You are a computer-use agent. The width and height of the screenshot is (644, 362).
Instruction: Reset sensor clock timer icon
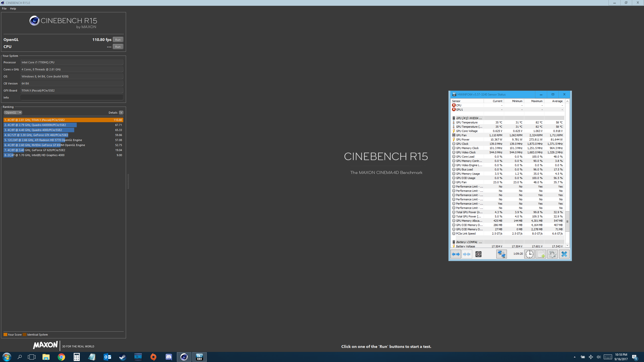pos(529,254)
